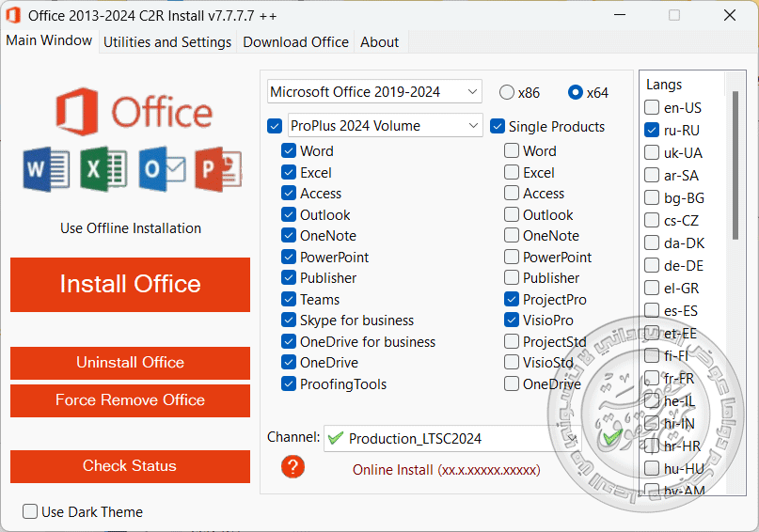Open the Microsoft Office 2019-2024 version dropdown
This screenshot has height=532, width=759.
point(374,91)
